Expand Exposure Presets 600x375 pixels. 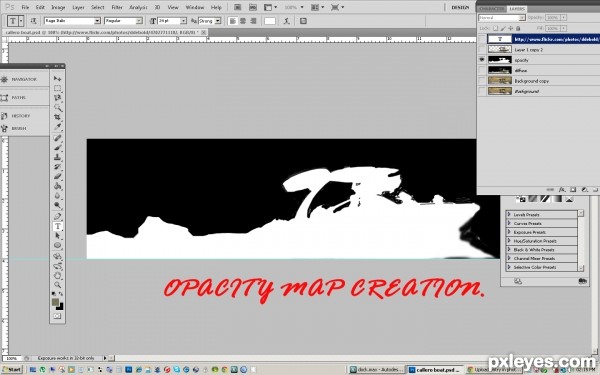[509, 232]
